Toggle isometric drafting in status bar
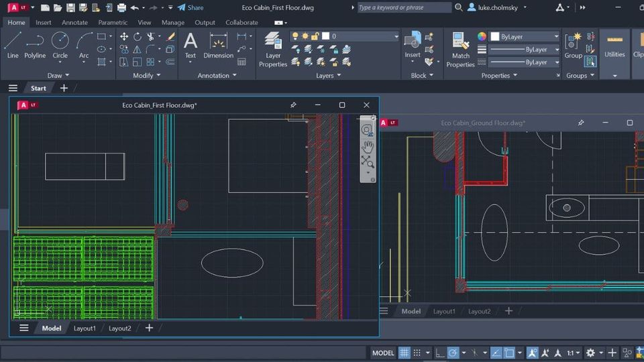This screenshot has width=644, height=362. (x=474, y=353)
